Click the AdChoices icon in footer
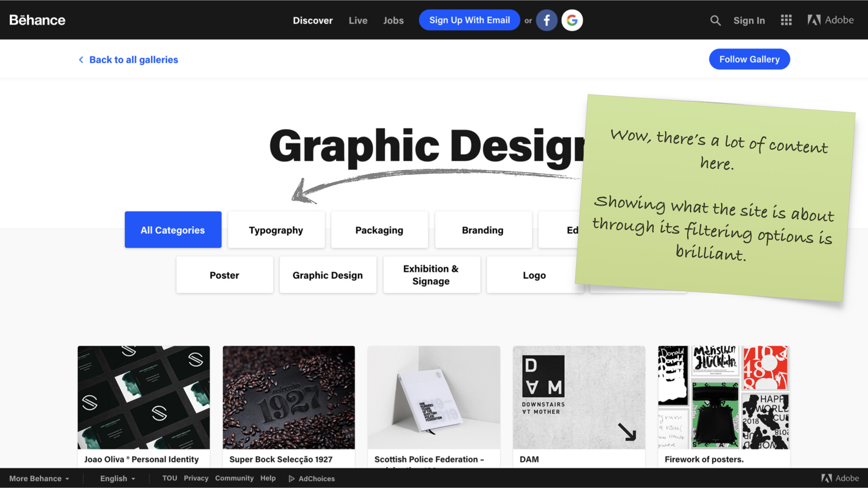 pos(292,479)
